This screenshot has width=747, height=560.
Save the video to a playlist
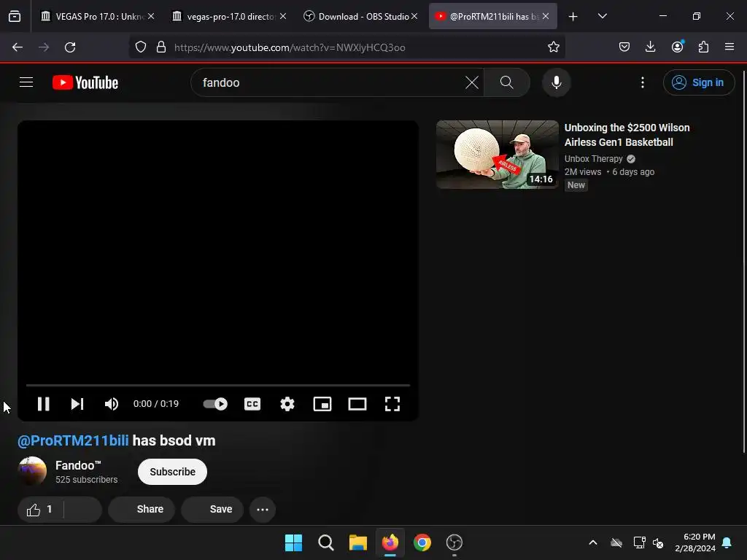click(x=212, y=510)
